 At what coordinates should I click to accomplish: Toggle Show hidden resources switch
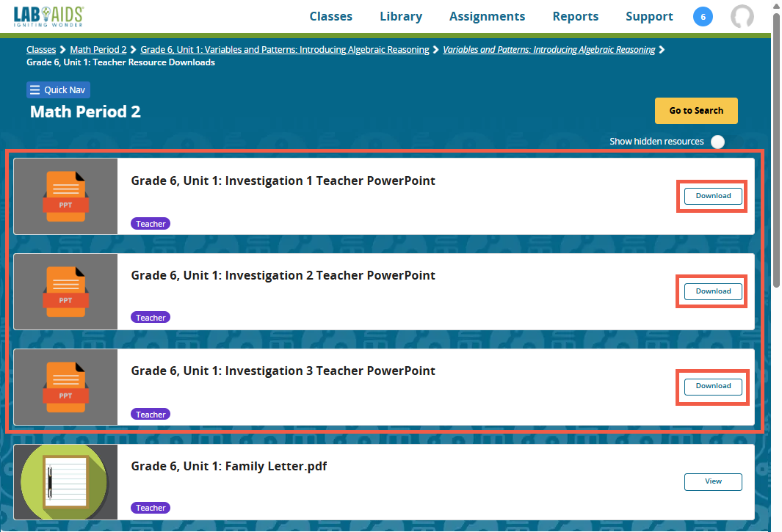717,142
